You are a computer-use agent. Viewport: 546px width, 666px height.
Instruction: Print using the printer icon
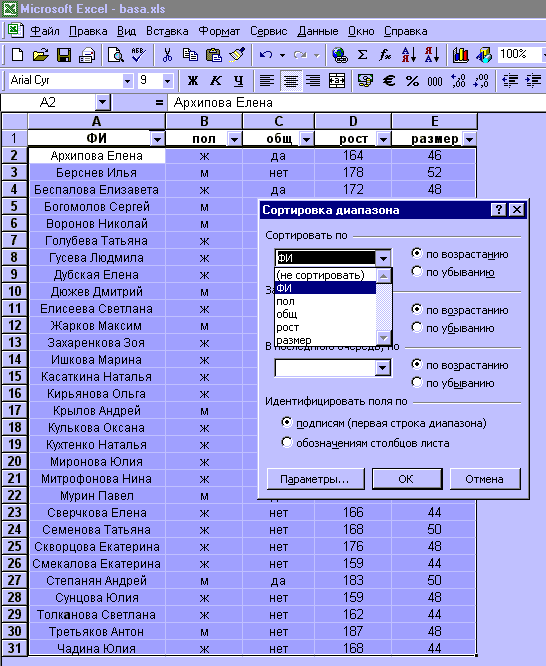(x=87, y=55)
